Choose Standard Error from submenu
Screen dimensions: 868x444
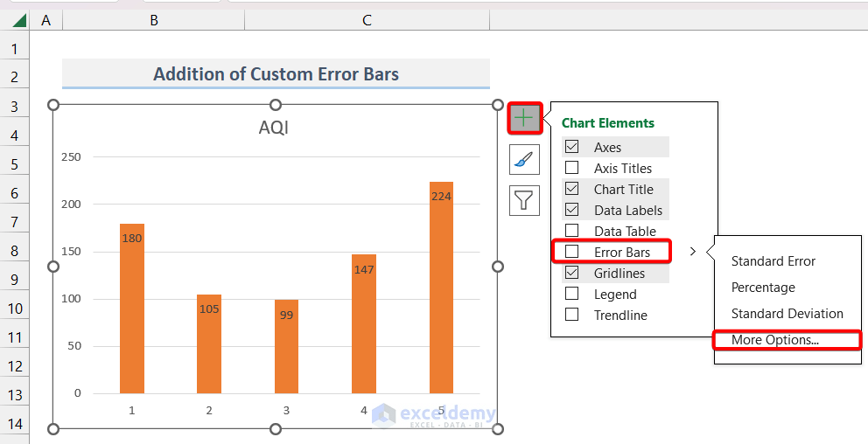coord(773,261)
